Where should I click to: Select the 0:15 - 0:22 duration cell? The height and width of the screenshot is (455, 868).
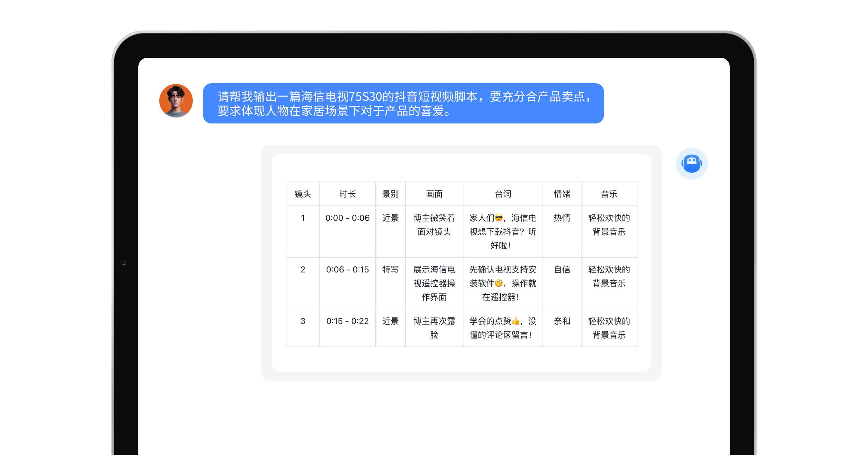(347, 328)
